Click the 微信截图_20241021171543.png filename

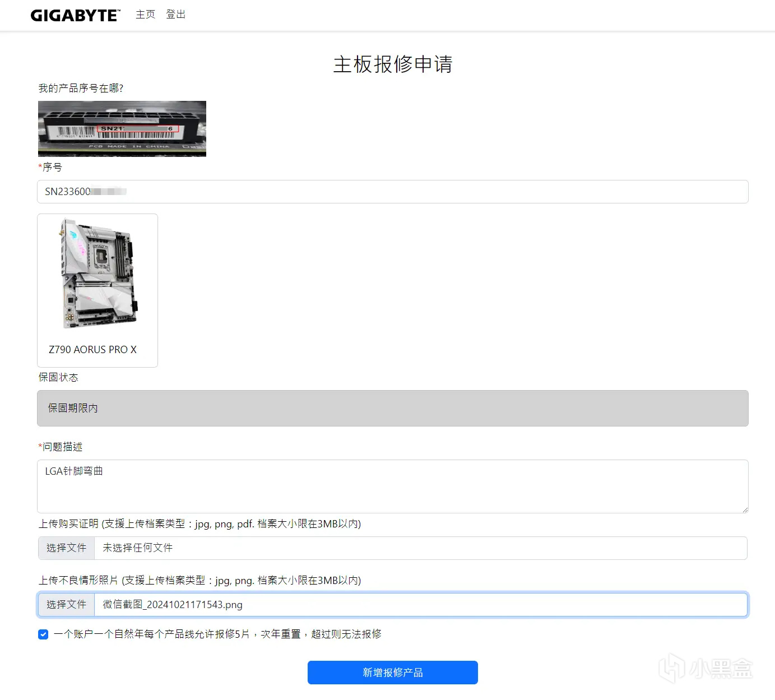(x=173, y=605)
